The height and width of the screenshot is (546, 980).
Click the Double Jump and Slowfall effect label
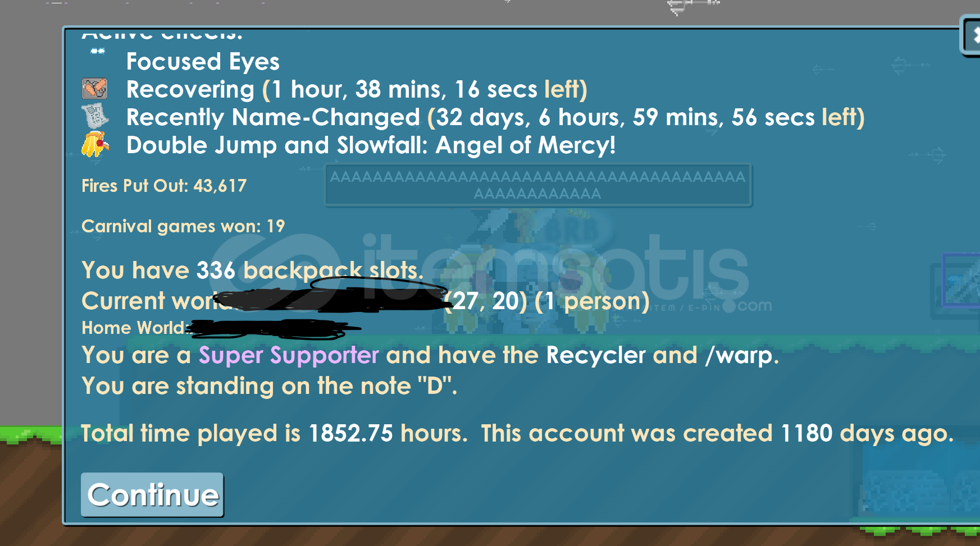[x=371, y=145]
